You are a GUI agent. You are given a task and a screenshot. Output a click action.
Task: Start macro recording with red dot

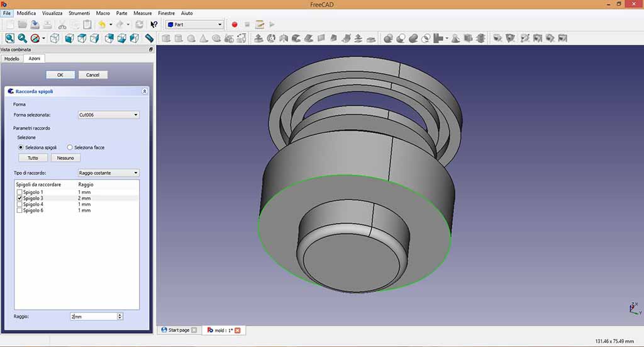(x=235, y=25)
